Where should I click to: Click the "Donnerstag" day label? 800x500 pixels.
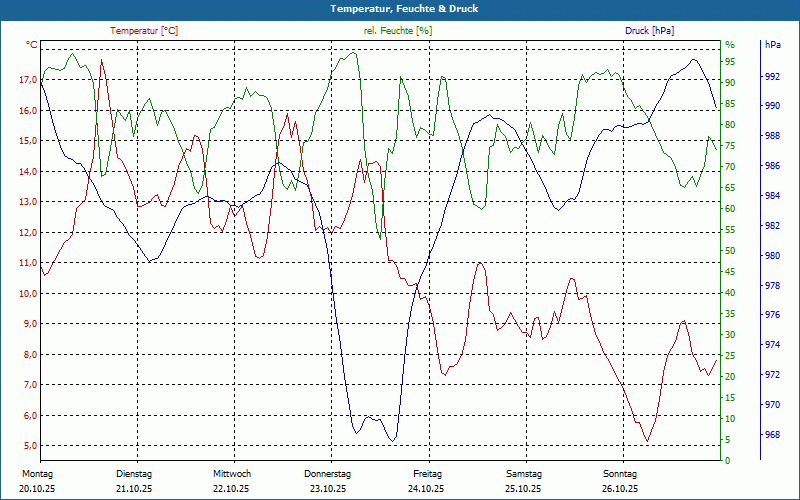328,474
